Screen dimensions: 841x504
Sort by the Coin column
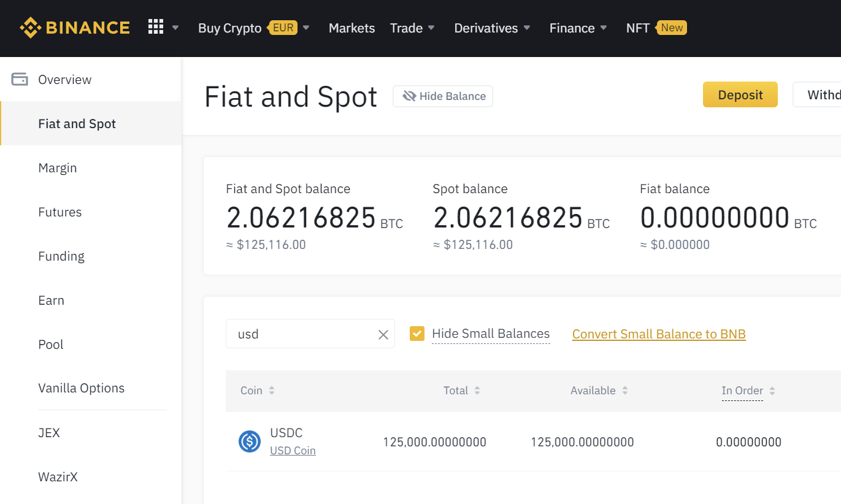point(258,391)
